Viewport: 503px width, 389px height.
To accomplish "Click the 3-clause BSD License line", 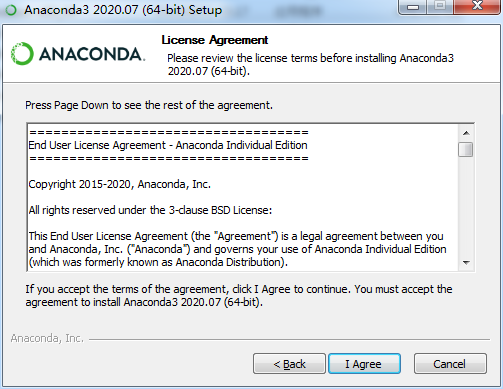I will tap(150, 210).
